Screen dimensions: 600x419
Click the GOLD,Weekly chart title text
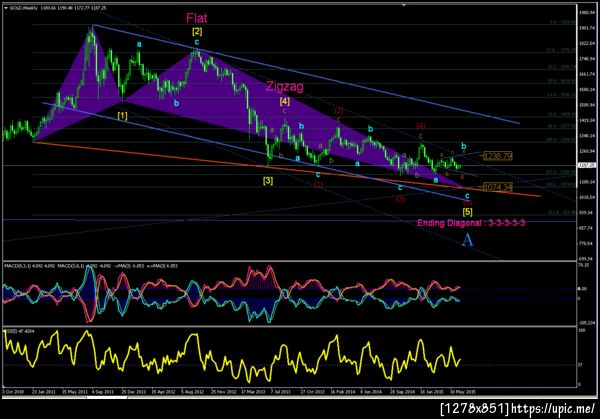[x=23, y=8]
